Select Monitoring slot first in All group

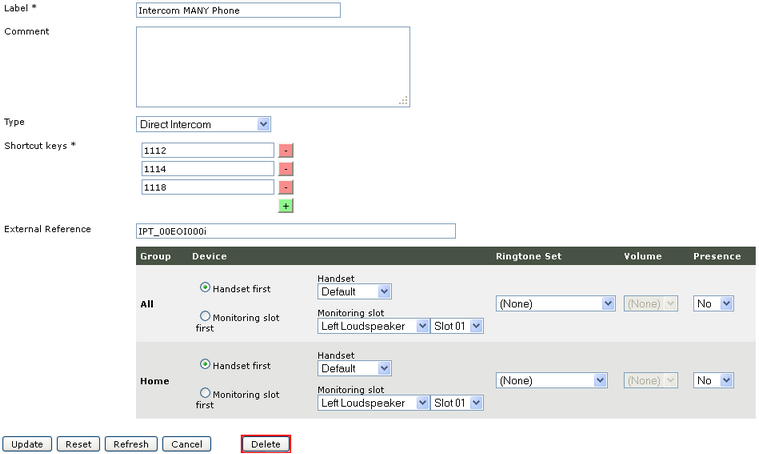click(x=205, y=316)
